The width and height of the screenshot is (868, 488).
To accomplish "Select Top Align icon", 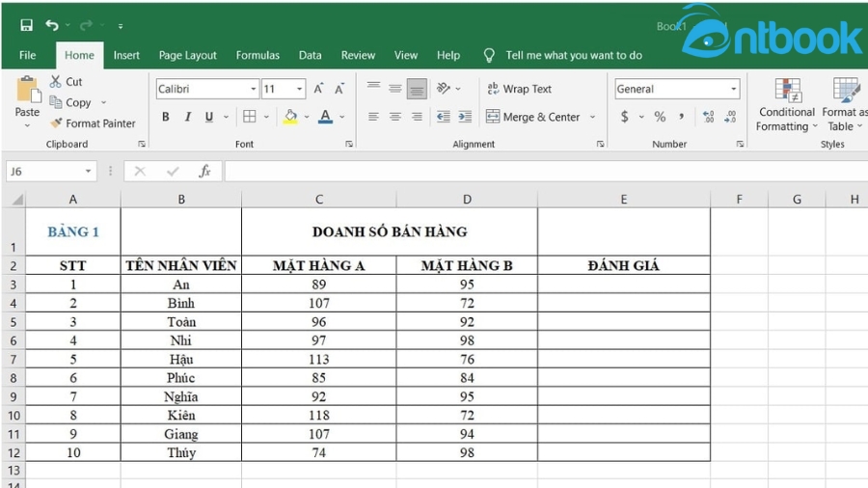I will (x=373, y=88).
